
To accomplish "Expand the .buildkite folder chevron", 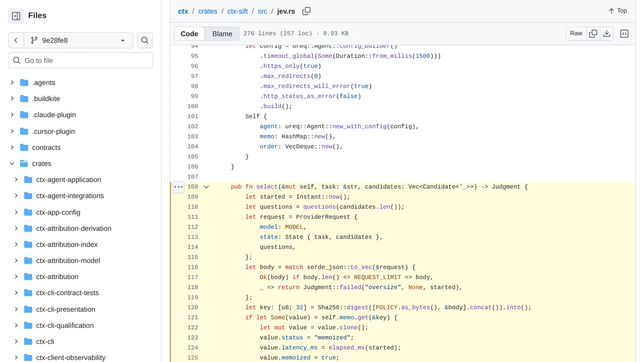I will point(12,99).
